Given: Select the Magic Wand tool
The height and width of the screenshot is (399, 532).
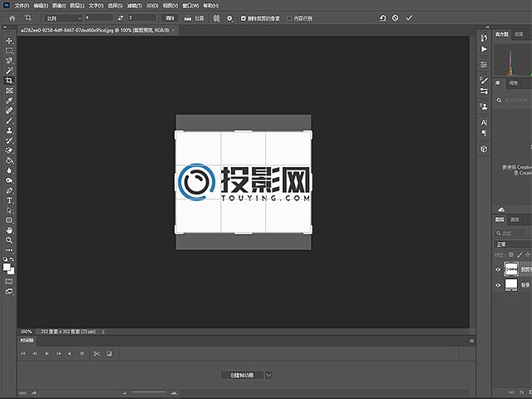Looking at the screenshot, I should click(x=9, y=71).
